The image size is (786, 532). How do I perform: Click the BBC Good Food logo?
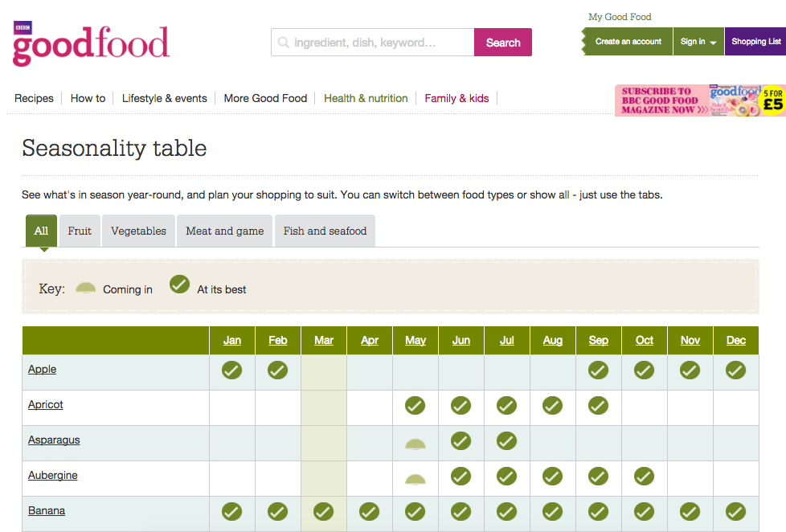(x=91, y=45)
